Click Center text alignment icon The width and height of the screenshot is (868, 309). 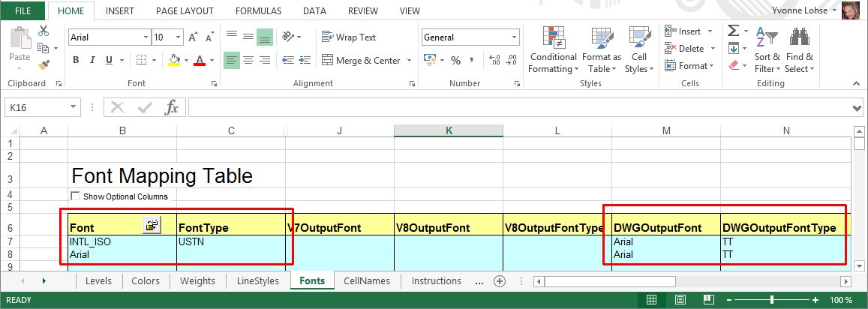point(248,60)
